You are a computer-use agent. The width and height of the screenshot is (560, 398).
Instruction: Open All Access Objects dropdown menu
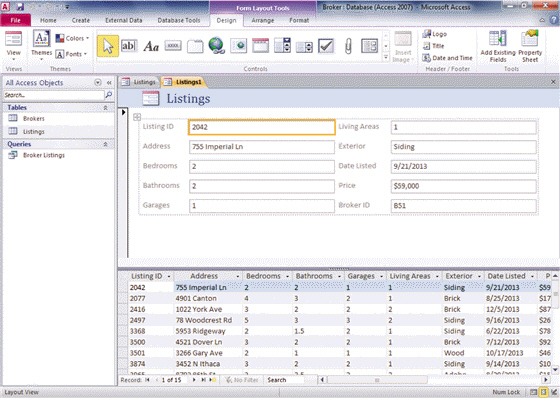[98, 83]
